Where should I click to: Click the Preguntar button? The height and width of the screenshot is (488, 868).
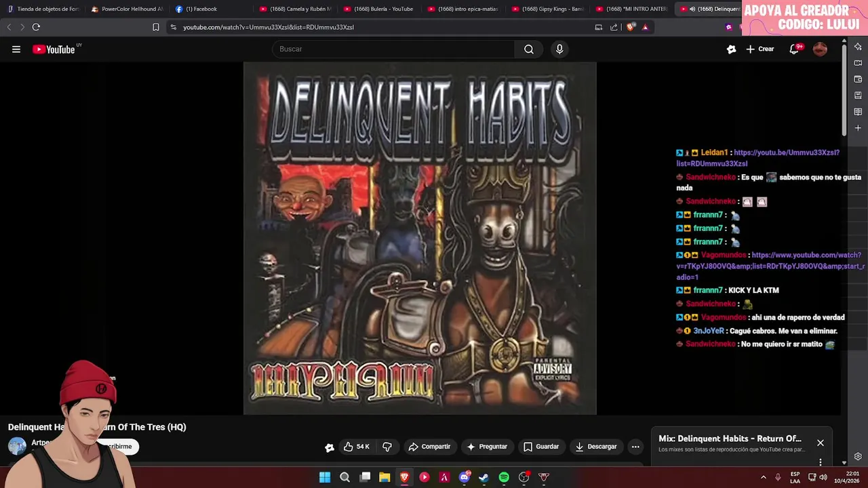point(487,447)
